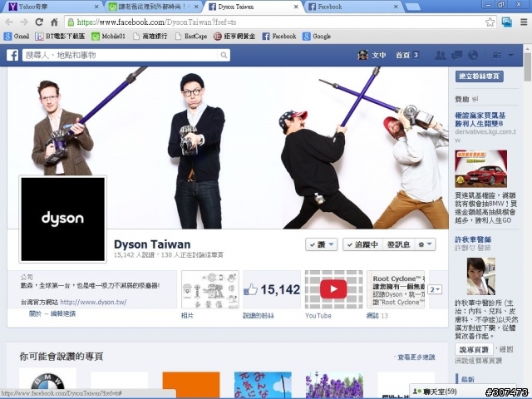
Task: Reload the page with the refresh icon
Action: (39, 22)
